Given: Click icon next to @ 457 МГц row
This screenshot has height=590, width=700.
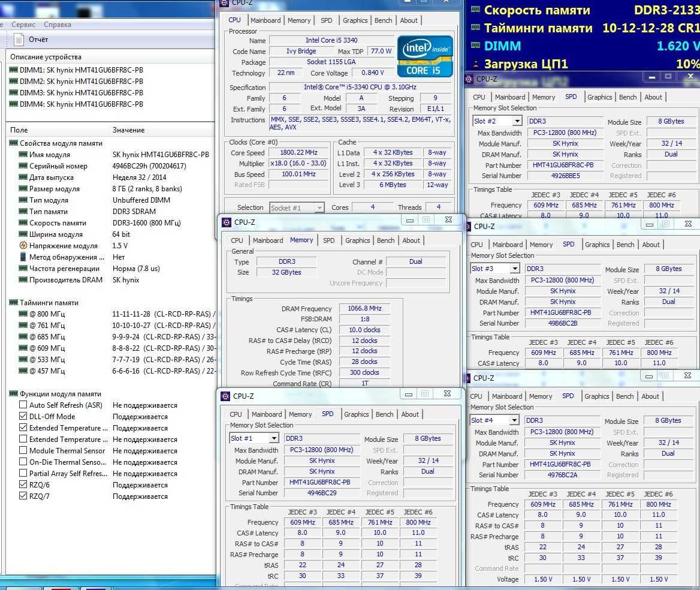Looking at the screenshot, I should (23, 371).
